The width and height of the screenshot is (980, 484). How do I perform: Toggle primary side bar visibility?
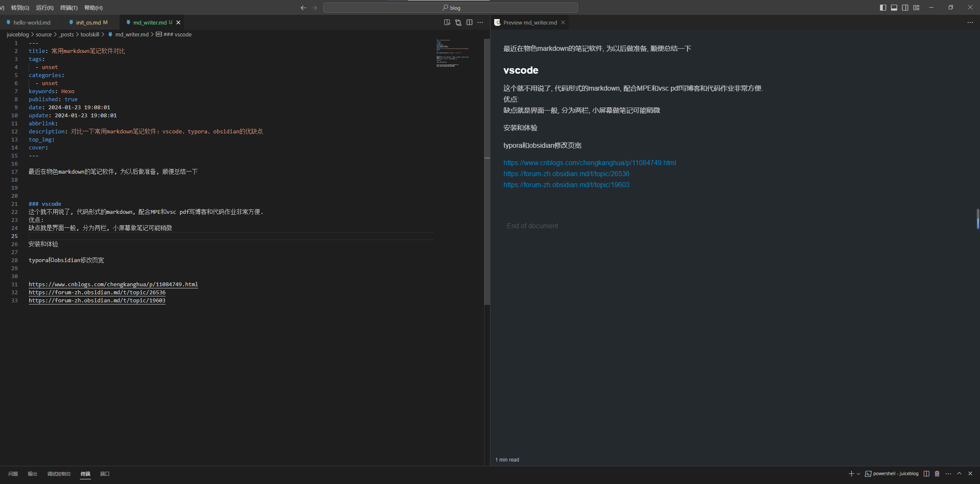[883, 8]
